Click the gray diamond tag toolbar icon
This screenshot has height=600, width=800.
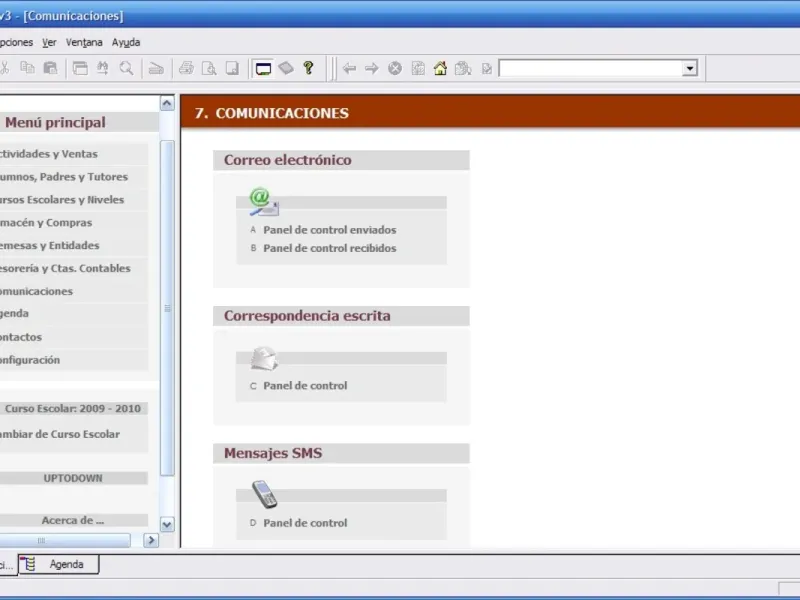[286, 68]
